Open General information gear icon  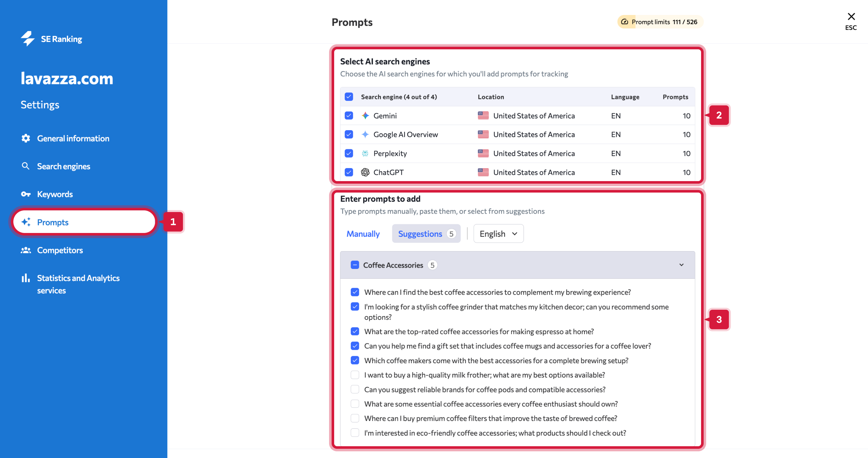point(26,138)
